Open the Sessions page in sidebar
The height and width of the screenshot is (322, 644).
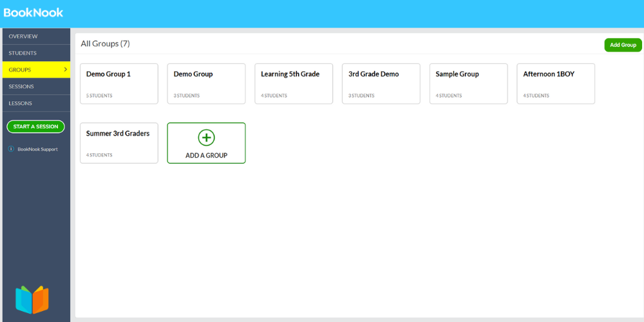(21, 86)
